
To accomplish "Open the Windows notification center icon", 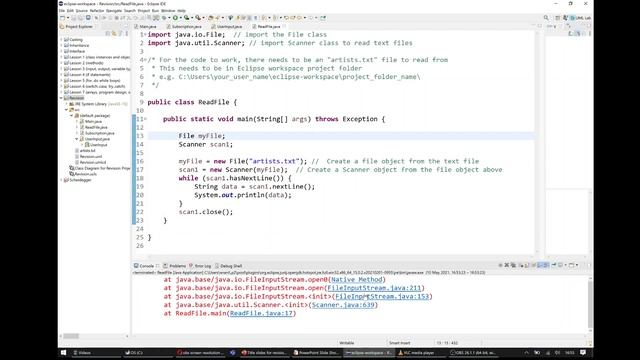I will click(583, 353).
